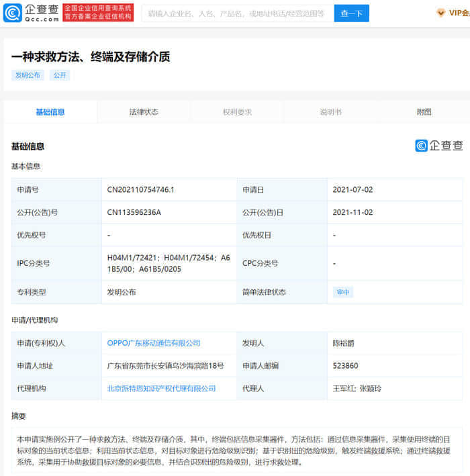Image resolution: width=470 pixels, height=476 pixels.
Task: Click agent names 王军红; 张颖玲
Action: pos(357,388)
